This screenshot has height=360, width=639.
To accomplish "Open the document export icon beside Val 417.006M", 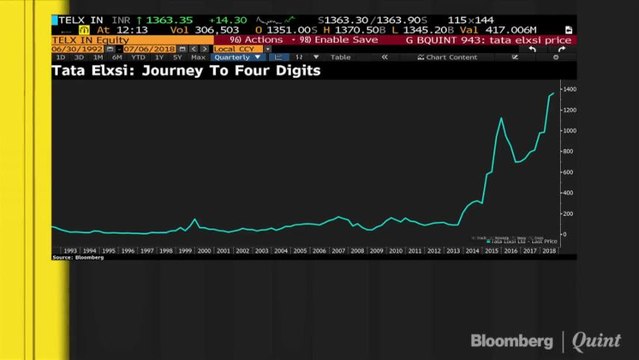I will (568, 30).
